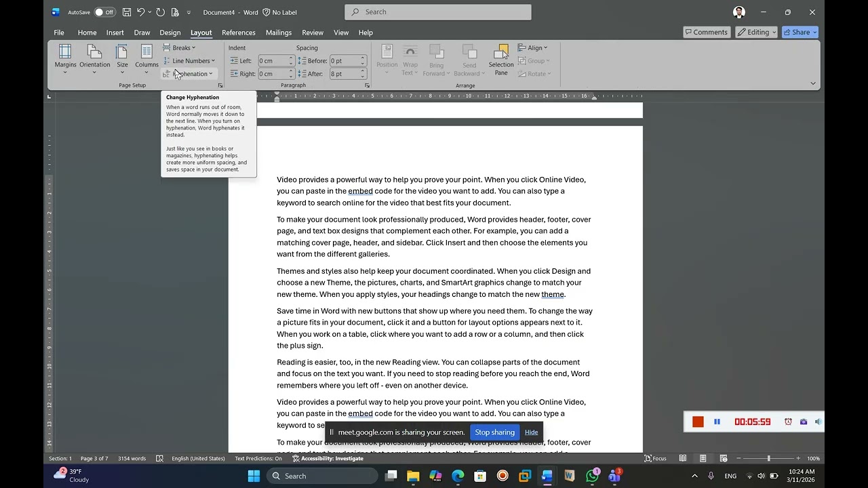The image size is (868, 488).
Task: Collapse the ribbon with the chevron
Action: tap(813, 83)
